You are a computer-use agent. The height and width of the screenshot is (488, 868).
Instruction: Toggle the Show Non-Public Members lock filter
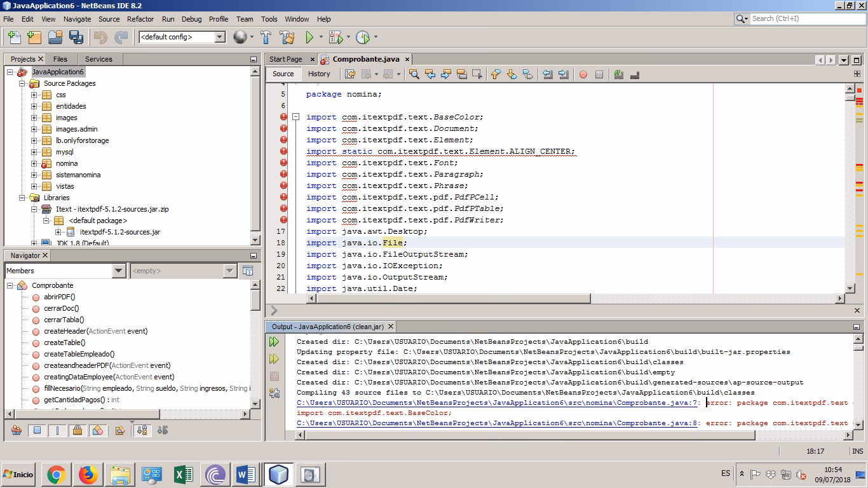pyautogui.click(x=77, y=431)
